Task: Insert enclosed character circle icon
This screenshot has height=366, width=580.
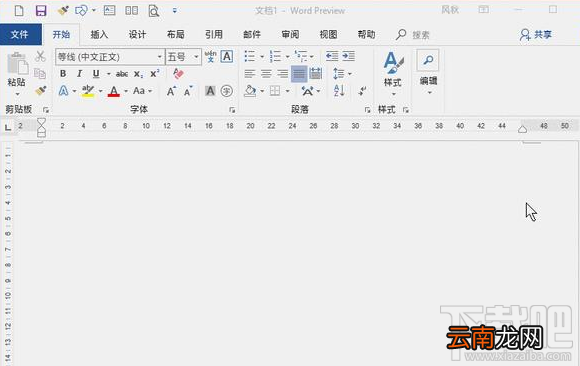Action: 226,91
